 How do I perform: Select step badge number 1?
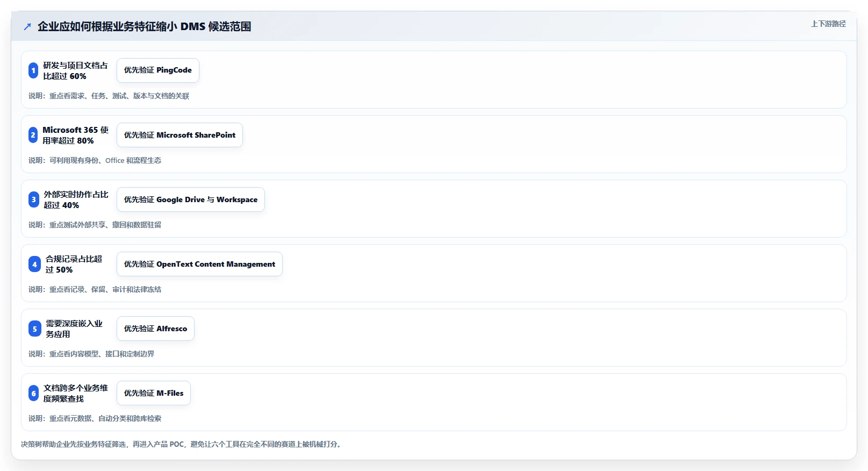tap(33, 70)
